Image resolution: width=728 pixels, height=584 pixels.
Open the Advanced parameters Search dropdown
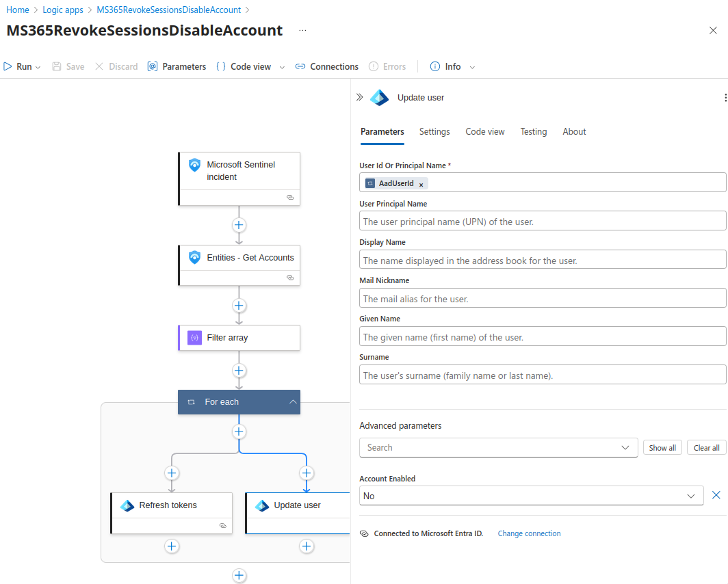tap(498, 448)
